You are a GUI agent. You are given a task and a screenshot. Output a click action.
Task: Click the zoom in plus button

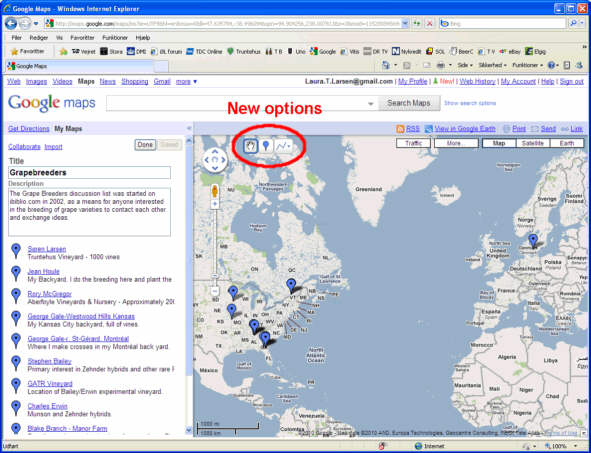point(214,204)
